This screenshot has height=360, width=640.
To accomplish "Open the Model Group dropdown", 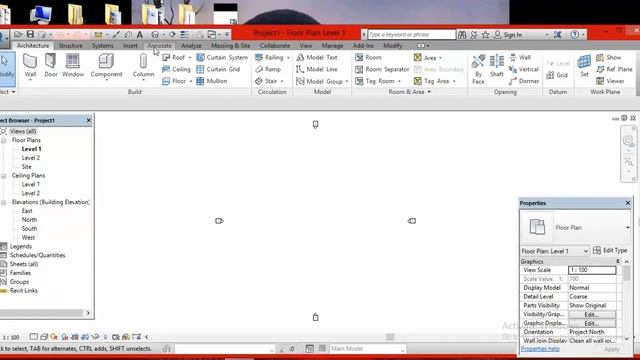I will click(x=347, y=82).
